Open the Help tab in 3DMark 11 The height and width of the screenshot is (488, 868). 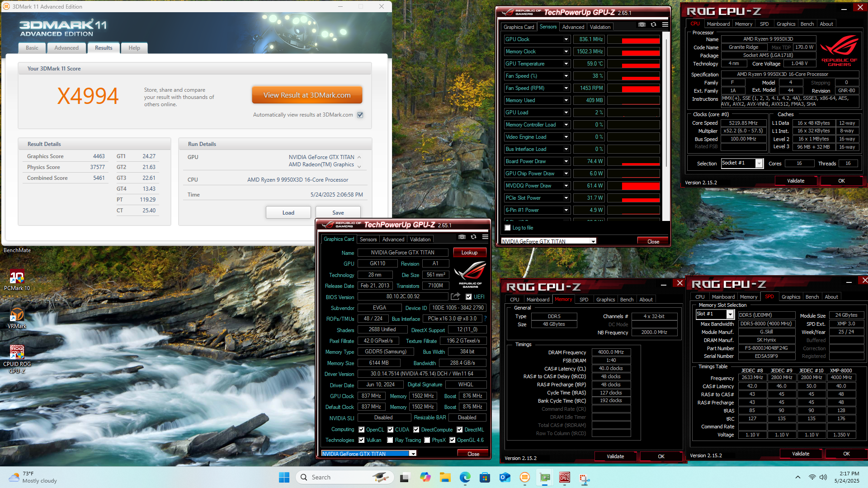[134, 48]
